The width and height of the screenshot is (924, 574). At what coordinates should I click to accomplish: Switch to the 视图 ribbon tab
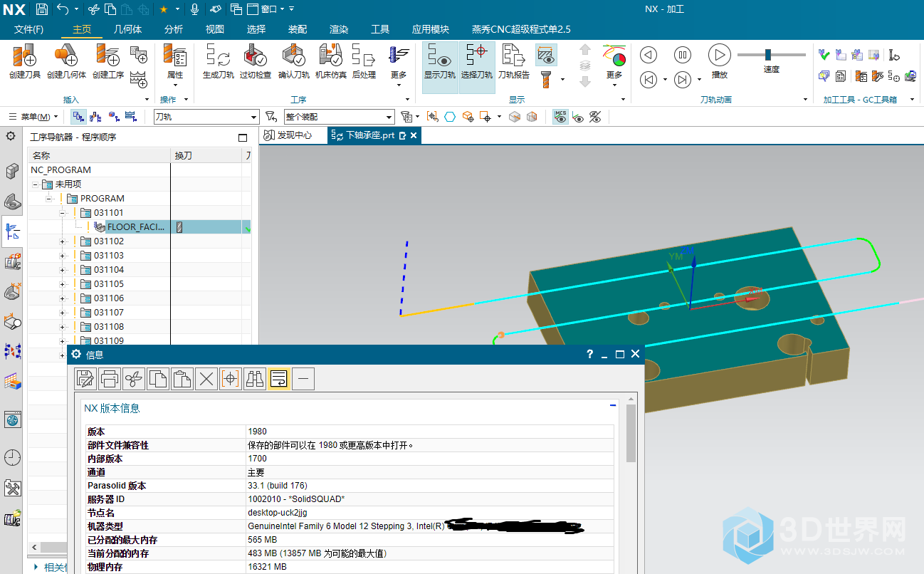(215, 29)
